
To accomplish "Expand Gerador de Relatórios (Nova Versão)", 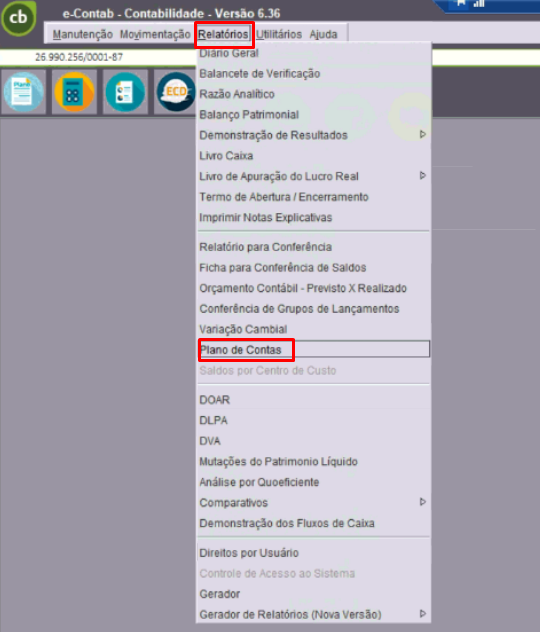I will pos(314,615).
